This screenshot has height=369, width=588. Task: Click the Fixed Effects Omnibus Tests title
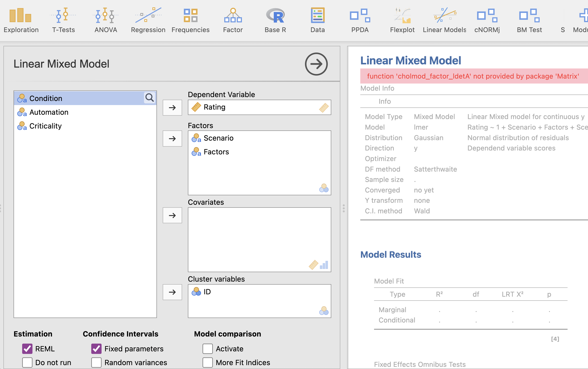tap(420, 364)
